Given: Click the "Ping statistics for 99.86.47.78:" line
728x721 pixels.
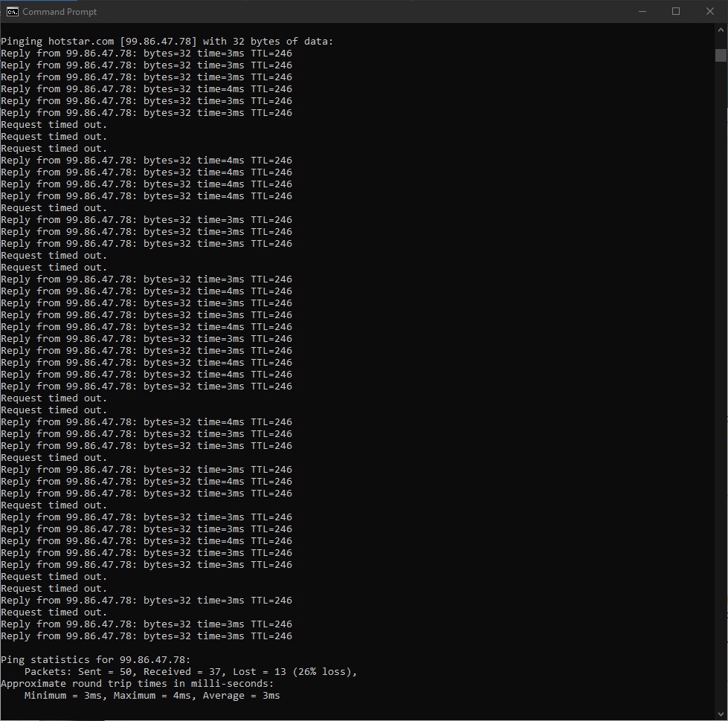Looking at the screenshot, I should click(95, 660).
